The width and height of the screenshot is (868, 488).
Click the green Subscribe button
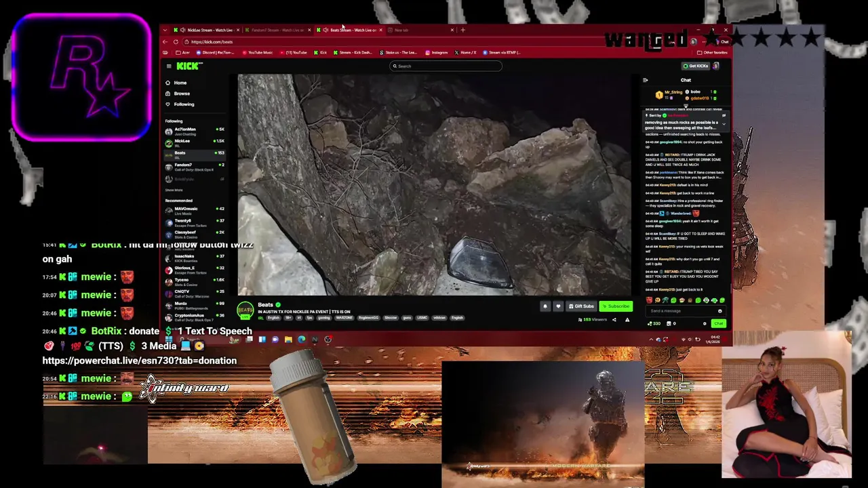[616, 306]
